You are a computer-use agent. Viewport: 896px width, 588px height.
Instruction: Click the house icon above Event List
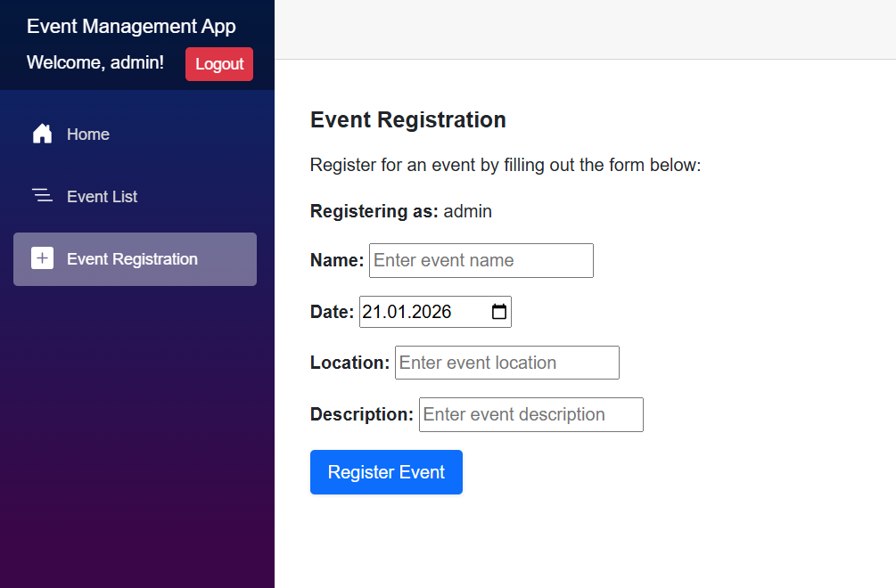coord(42,134)
